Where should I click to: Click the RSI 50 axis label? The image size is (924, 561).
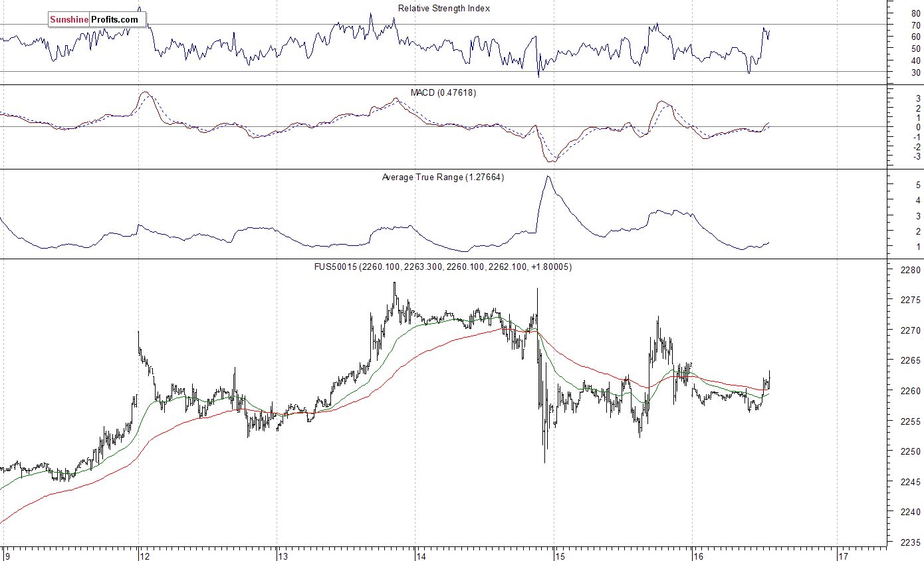pyautogui.click(x=916, y=49)
